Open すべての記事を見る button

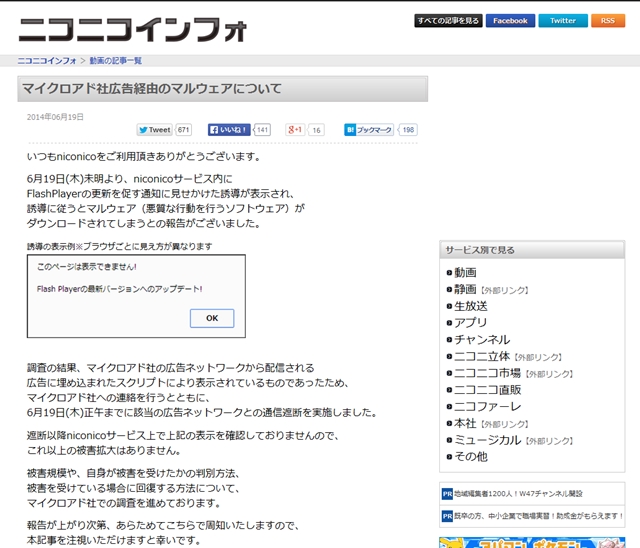coord(448,21)
